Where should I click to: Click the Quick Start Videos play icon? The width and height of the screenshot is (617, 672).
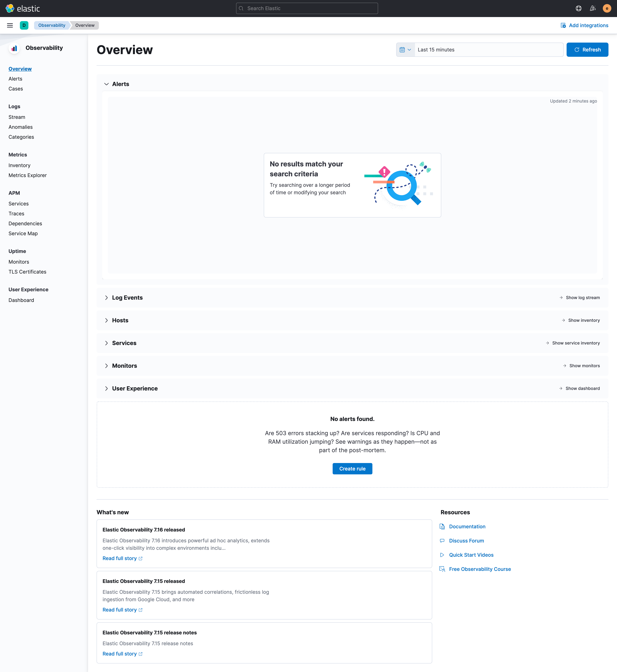click(442, 555)
